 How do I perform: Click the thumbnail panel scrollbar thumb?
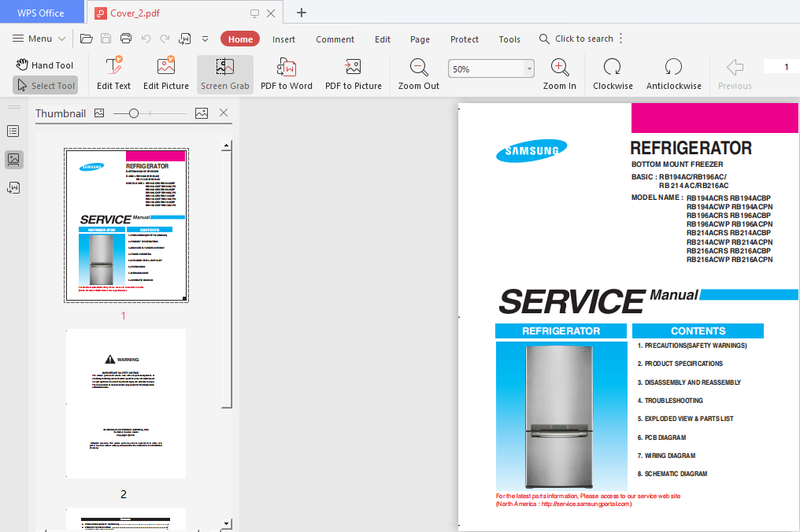pos(227,279)
